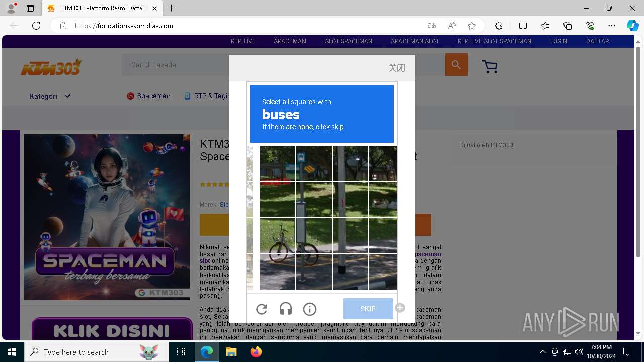Image resolution: width=644 pixels, height=362 pixels.
Task: Show hidden system tray icons
Action: pyautogui.click(x=542, y=352)
